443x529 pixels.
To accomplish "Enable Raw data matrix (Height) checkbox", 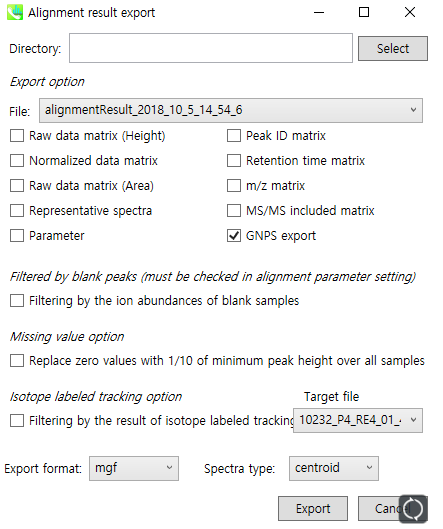I will 17,136.
